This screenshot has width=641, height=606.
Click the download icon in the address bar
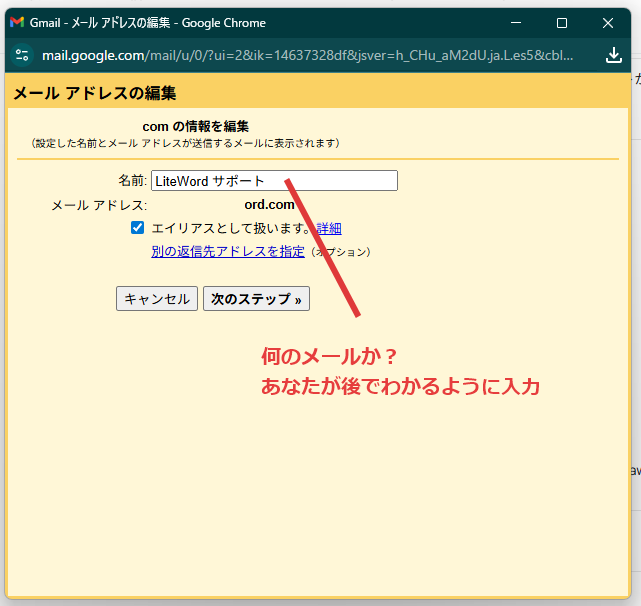coord(614,55)
